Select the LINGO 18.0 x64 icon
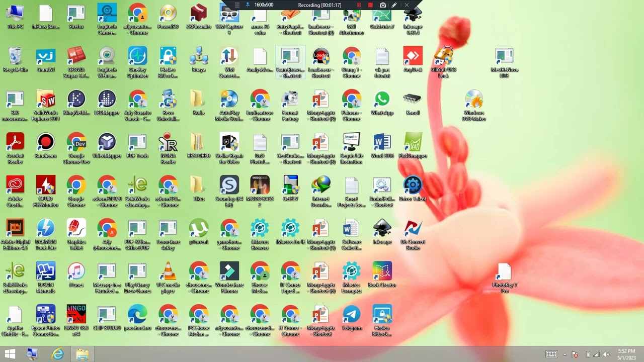 tap(76, 322)
